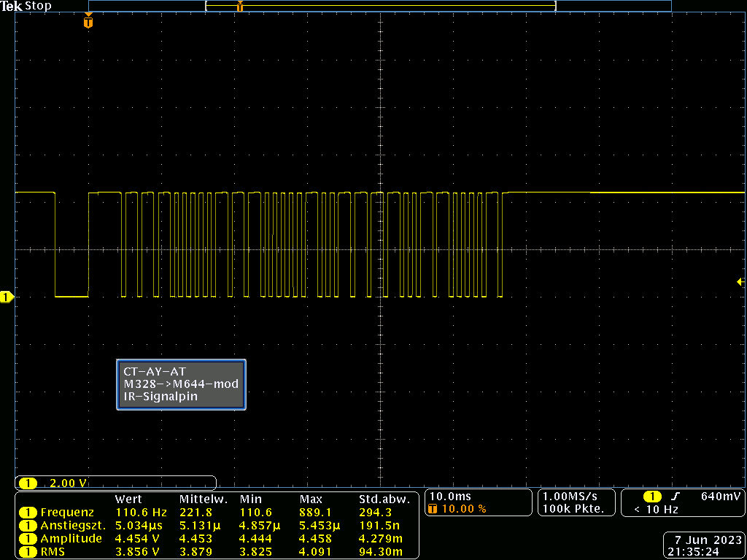Click the 110.6 Hz frequency value
The height and width of the screenshot is (560, 747).
click(141, 513)
